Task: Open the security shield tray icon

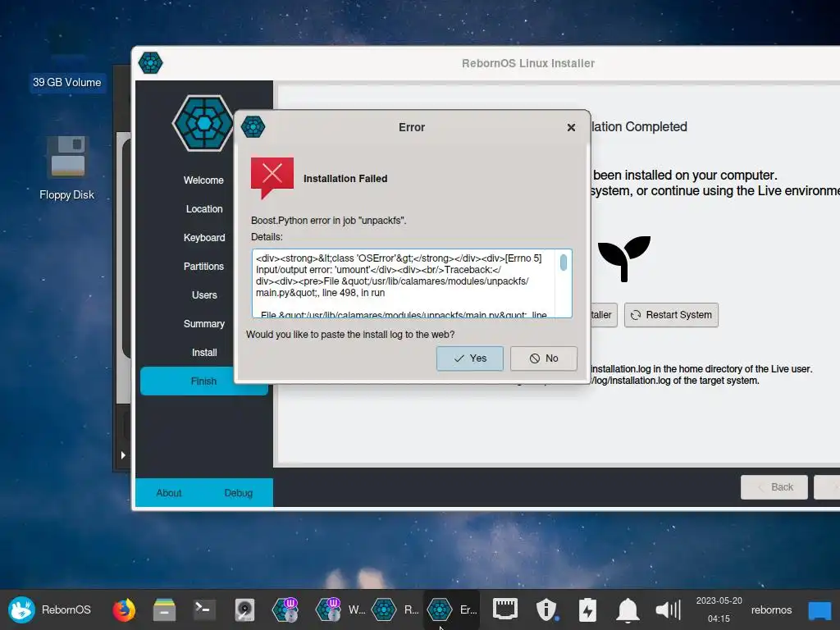Action: pyautogui.click(x=546, y=609)
